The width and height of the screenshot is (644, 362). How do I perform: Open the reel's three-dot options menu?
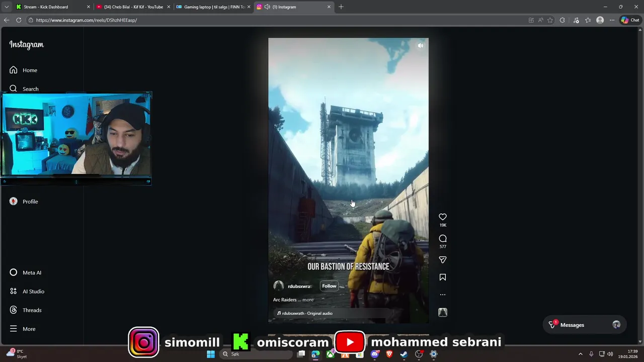pos(443,295)
